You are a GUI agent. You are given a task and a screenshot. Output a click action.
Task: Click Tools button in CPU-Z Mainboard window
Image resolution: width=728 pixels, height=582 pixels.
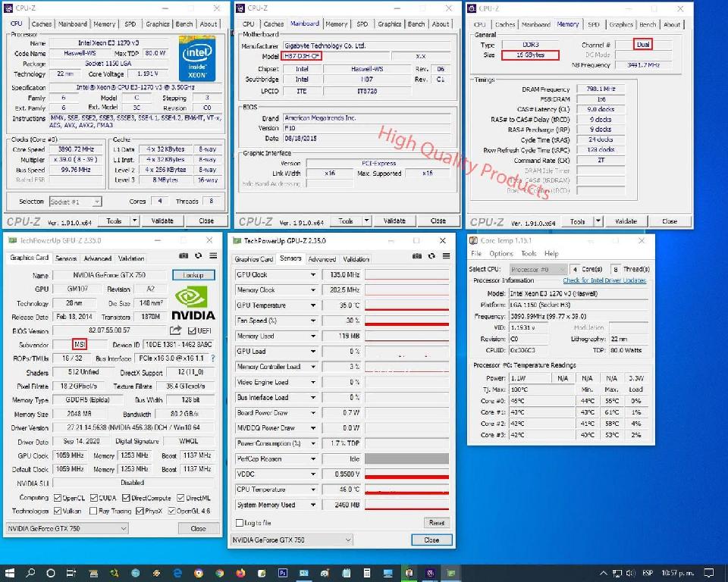[346, 221]
